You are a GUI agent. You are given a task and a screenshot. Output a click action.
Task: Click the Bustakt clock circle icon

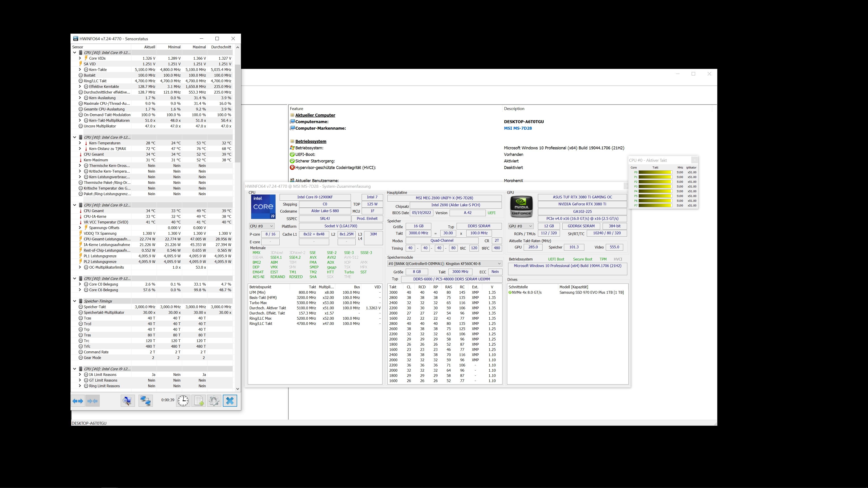click(x=80, y=75)
